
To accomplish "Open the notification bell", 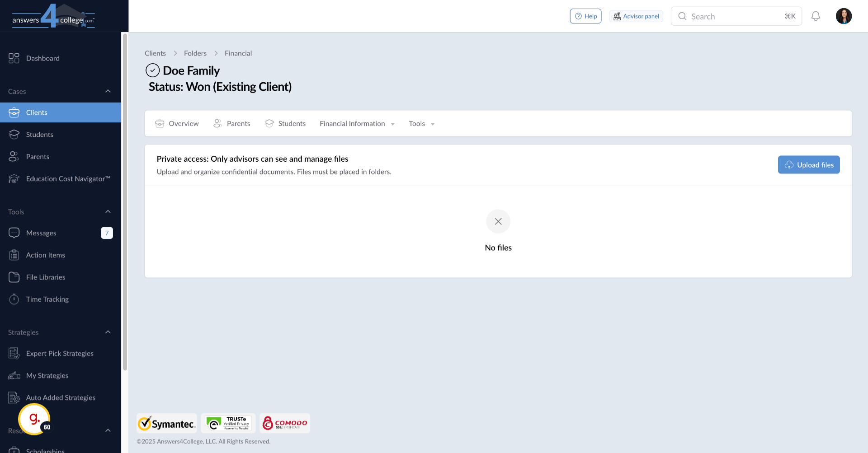I will coord(816,16).
